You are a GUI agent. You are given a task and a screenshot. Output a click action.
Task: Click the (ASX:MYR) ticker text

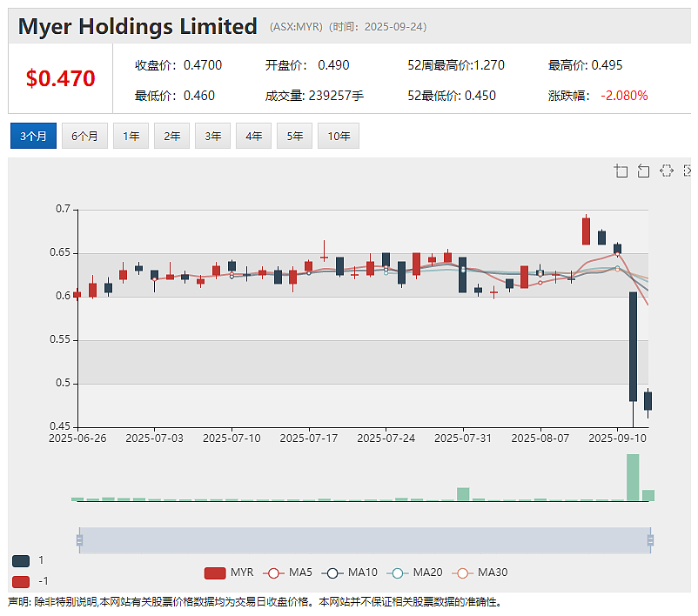pyautogui.click(x=296, y=27)
